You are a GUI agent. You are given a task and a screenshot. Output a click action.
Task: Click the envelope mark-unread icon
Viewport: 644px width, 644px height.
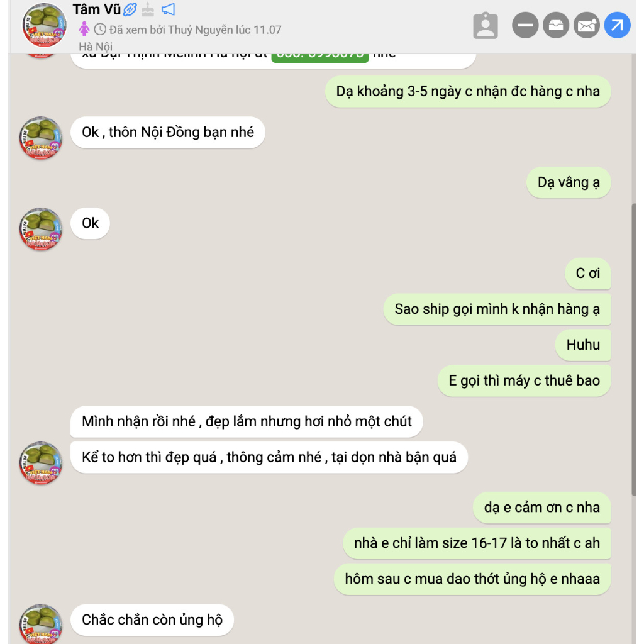[x=587, y=25]
